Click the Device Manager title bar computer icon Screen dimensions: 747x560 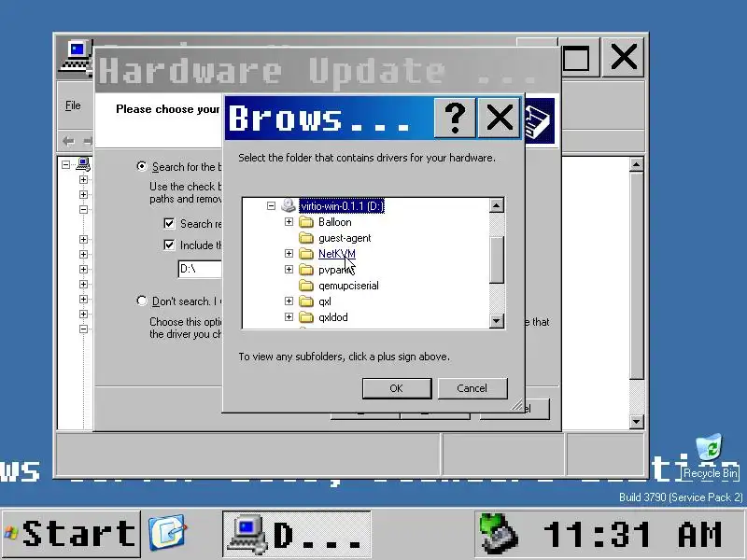[x=77, y=57]
